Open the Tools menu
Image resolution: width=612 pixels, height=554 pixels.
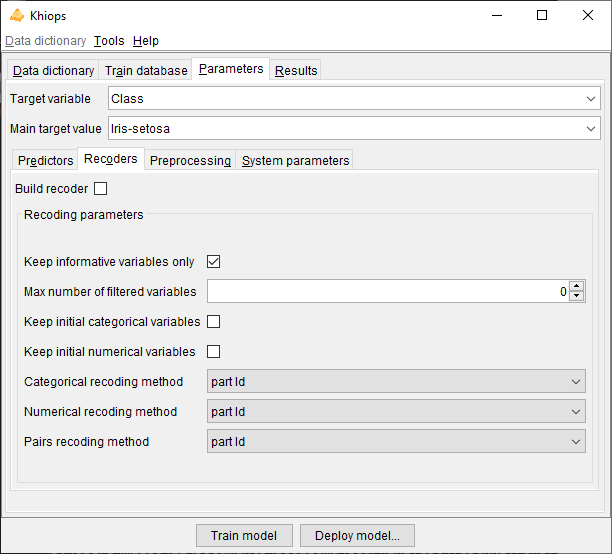tap(109, 41)
